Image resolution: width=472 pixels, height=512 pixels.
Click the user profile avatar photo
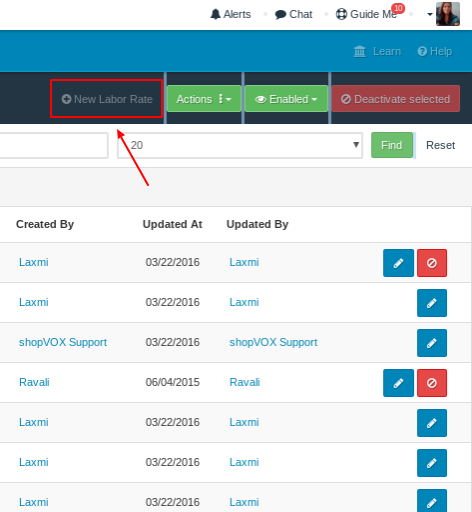click(448, 14)
